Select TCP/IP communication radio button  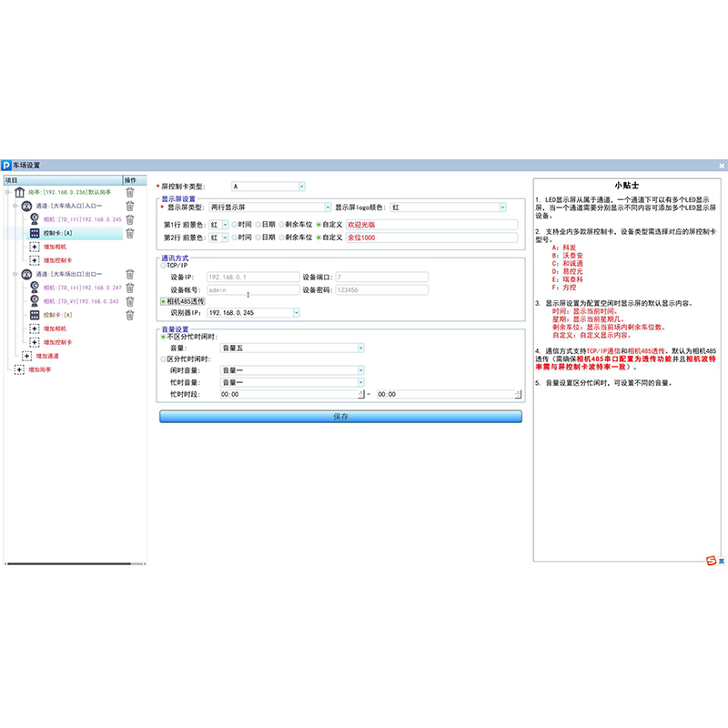pos(164,266)
